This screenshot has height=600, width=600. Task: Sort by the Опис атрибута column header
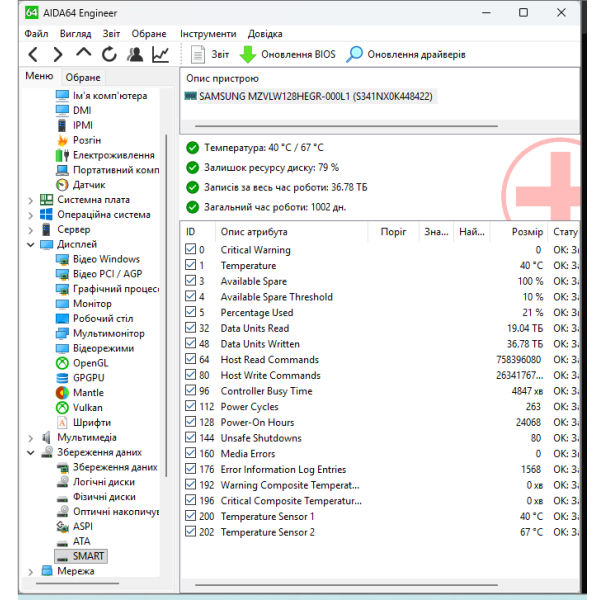(292, 232)
